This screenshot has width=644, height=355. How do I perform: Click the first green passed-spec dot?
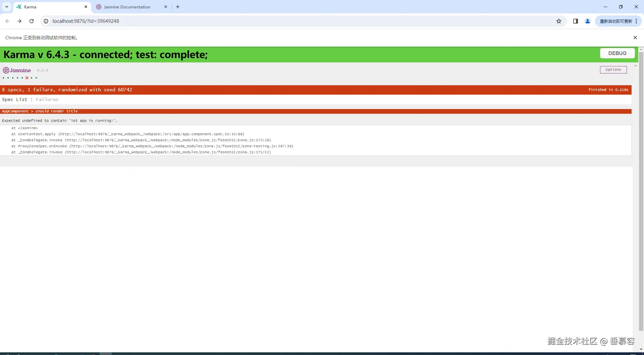(x=3, y=78)
